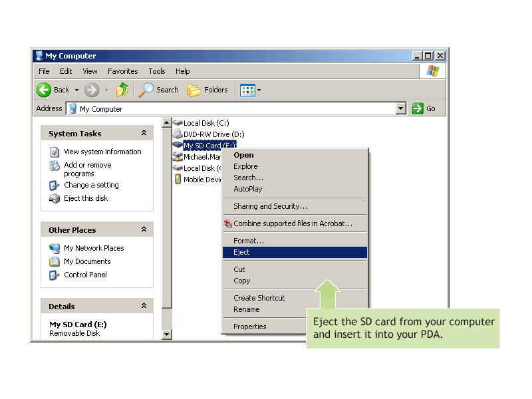
Task: Click the Add or remove programs link
Action: click(x=88, y=170)
